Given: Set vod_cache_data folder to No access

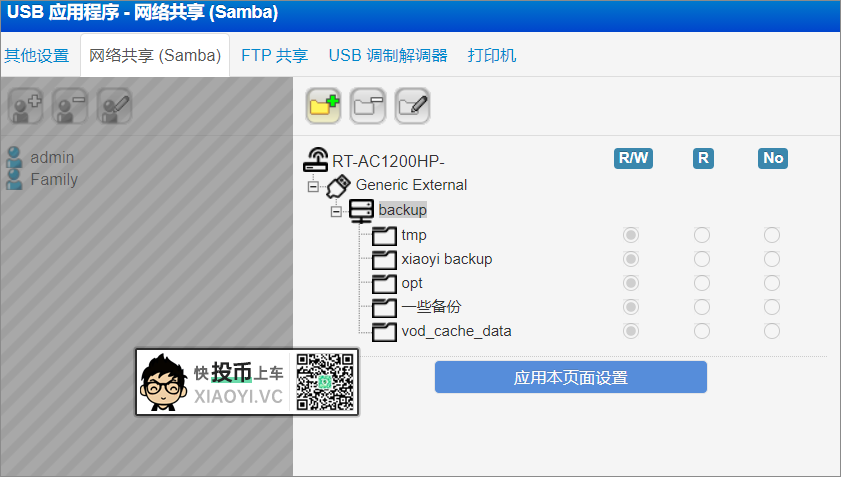Looking at the screenshot, I should tap(772, 331).
